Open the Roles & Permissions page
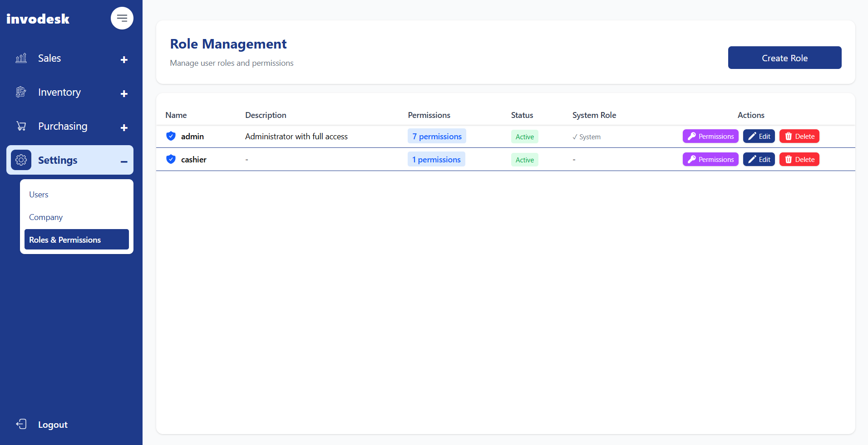The image size is (868, 445). point(65,240)
